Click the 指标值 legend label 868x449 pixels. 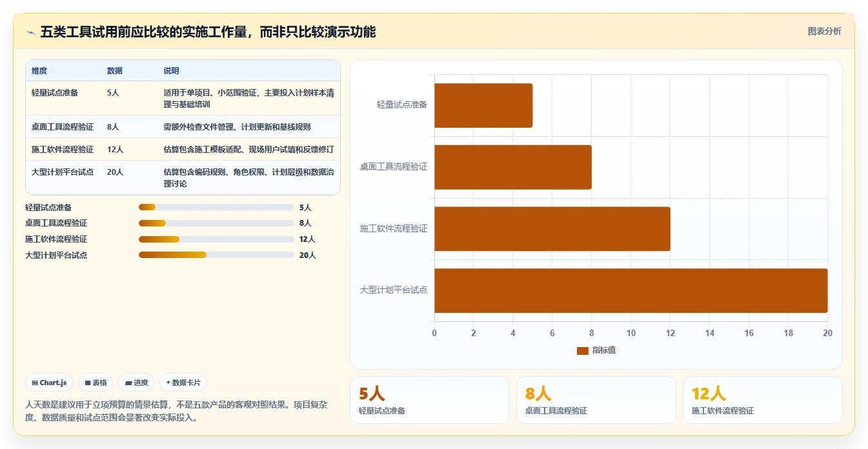(604, 350)
